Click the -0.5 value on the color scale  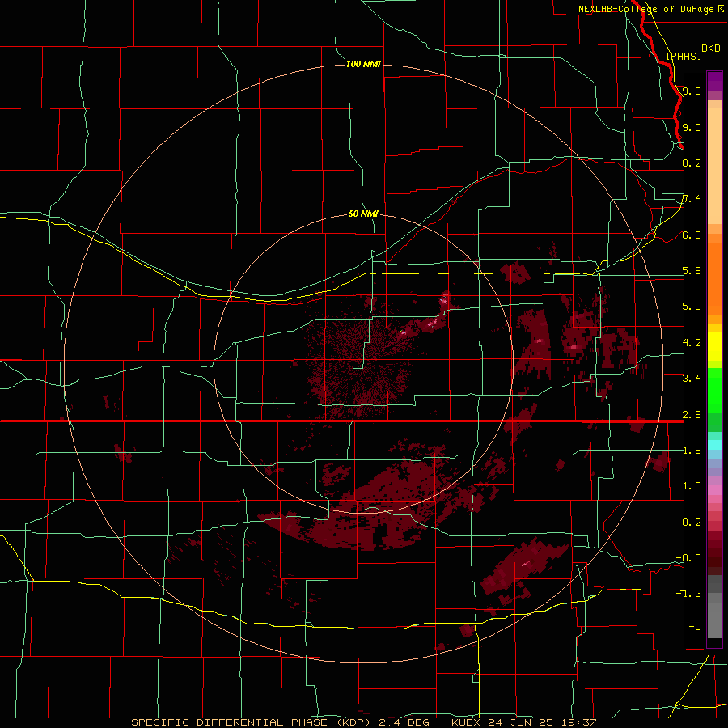688,558
